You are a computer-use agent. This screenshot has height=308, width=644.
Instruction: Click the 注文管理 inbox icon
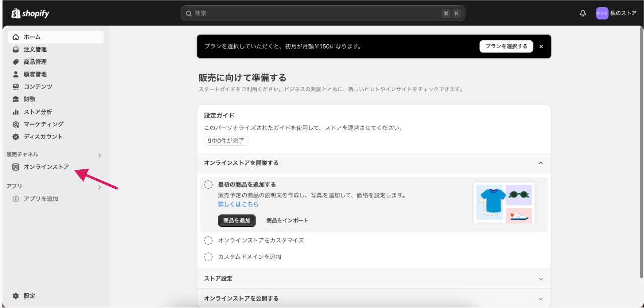point(16,50)
